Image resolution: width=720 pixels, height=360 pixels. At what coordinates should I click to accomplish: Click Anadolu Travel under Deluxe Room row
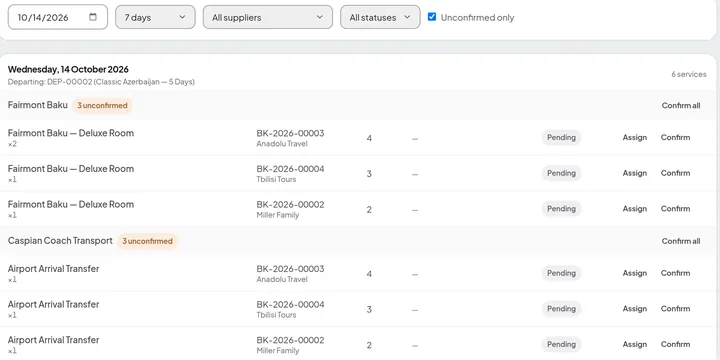click(282, 144)
